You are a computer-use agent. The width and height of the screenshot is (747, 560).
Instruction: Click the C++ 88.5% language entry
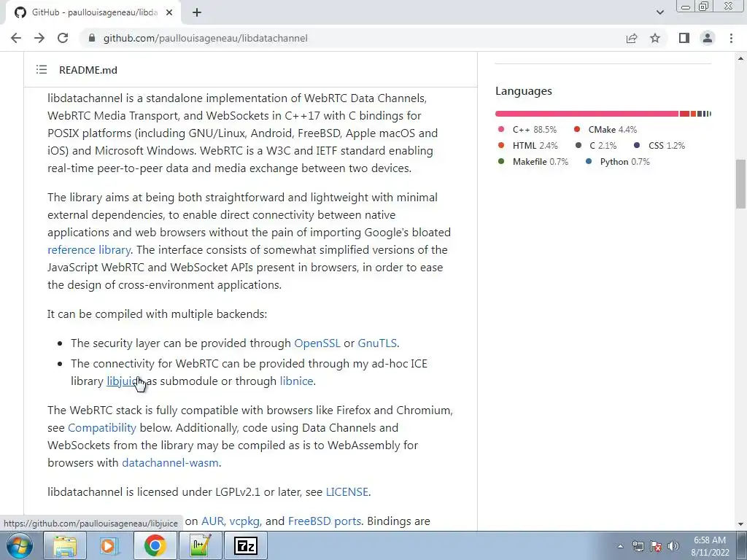527,130
